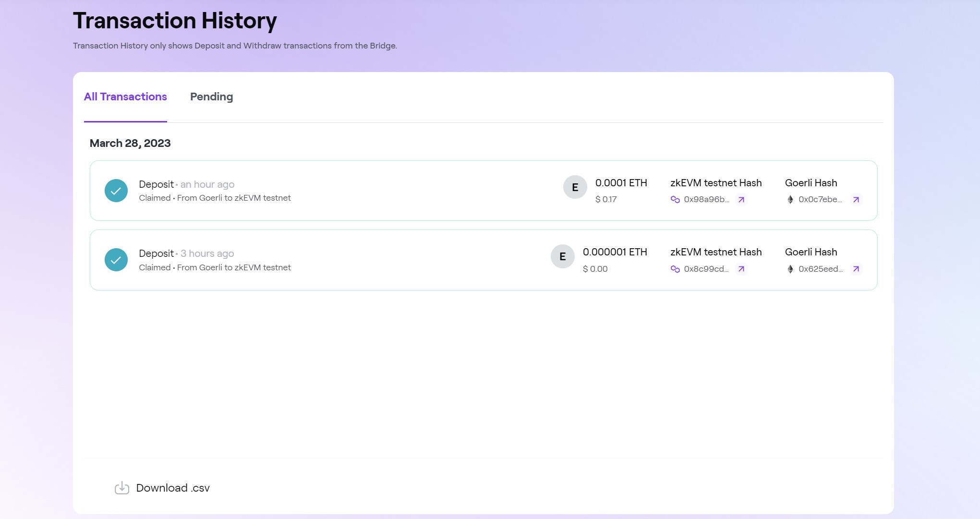Click the Transaction History page title
Screen dimensions: 980x519
[x=175, y=21]
